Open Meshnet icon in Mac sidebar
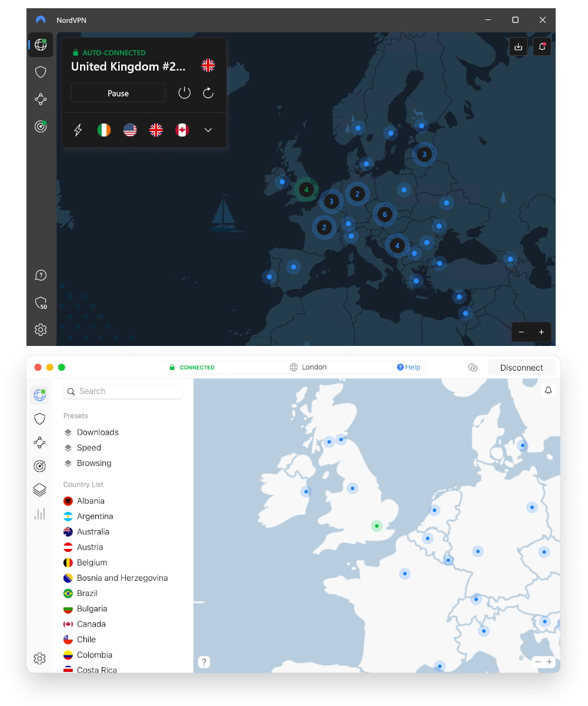The width and height of the screenshot is (588, 706). (39, 442)
